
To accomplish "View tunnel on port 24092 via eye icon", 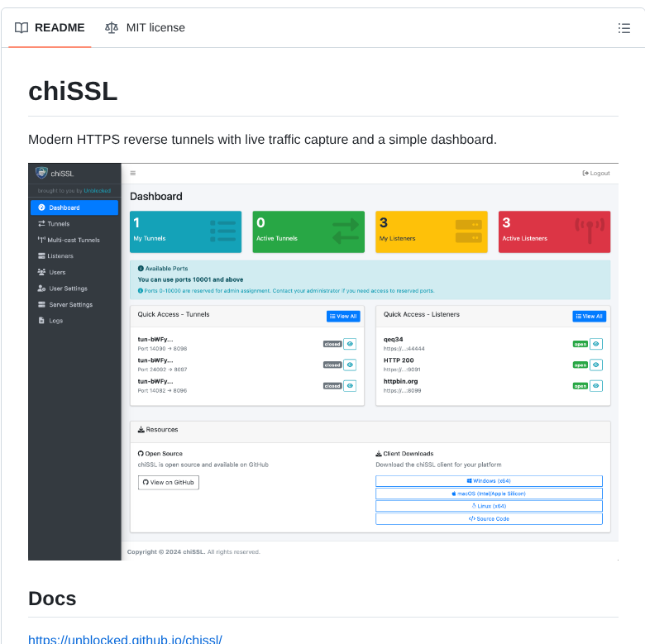I will tap(350, 365).
